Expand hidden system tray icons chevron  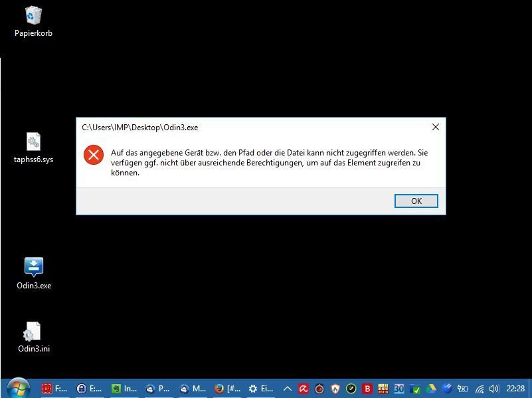click(x=288, y=389)
